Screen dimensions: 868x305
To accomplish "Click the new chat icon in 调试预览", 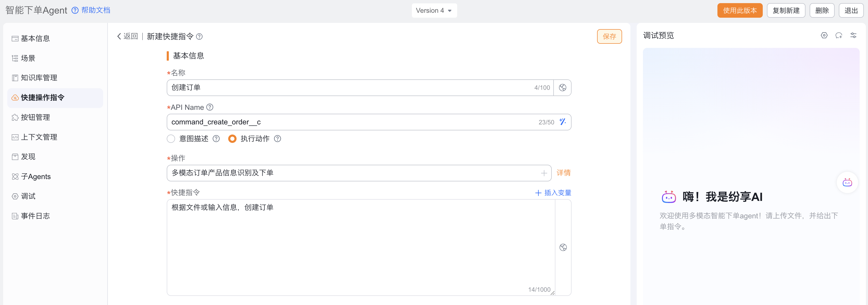I will click(x=839, y=35).
